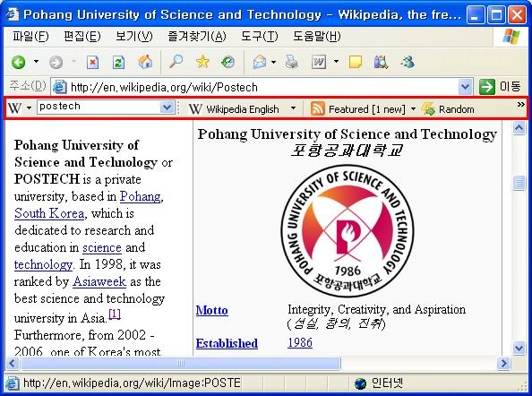Open History with the clock arrow icon
532x396 pixels.
click(x=227, y=62)
